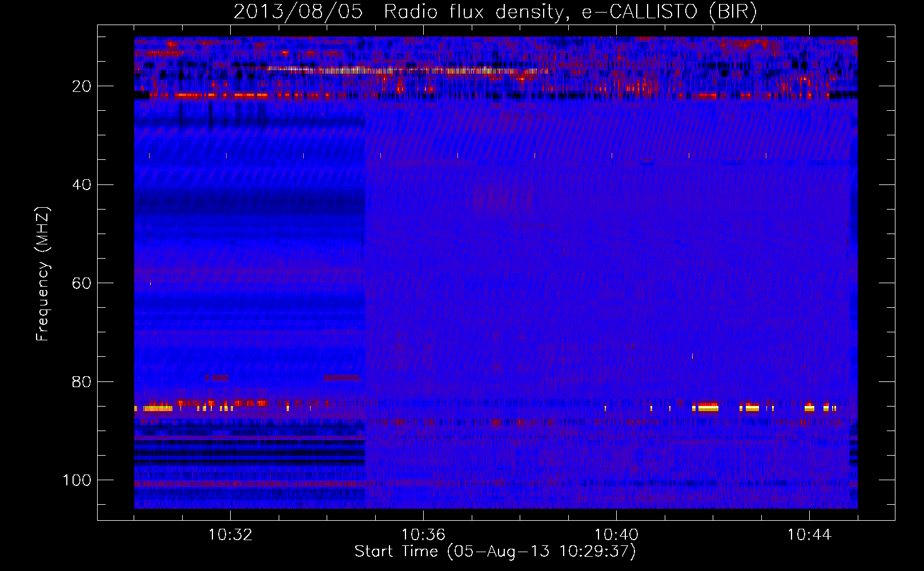Click the plot title containing e-CALLISTO (BIR)
This screenshot has height=571, width=924.
point(495,12)
